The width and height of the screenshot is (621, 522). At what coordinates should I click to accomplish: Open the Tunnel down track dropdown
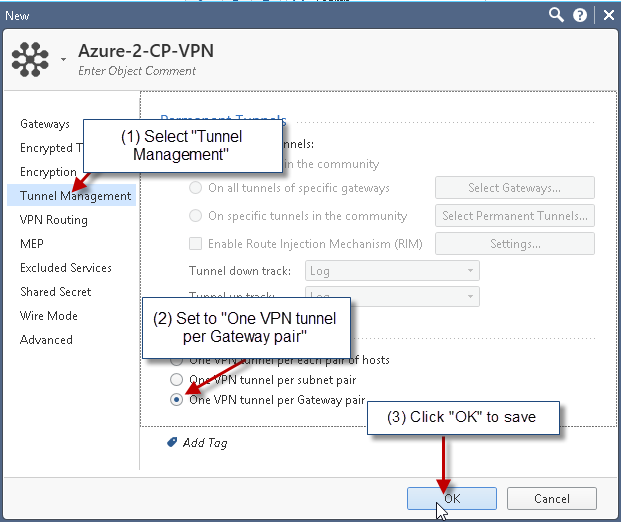pyautogui.click(x=392, y=271)
